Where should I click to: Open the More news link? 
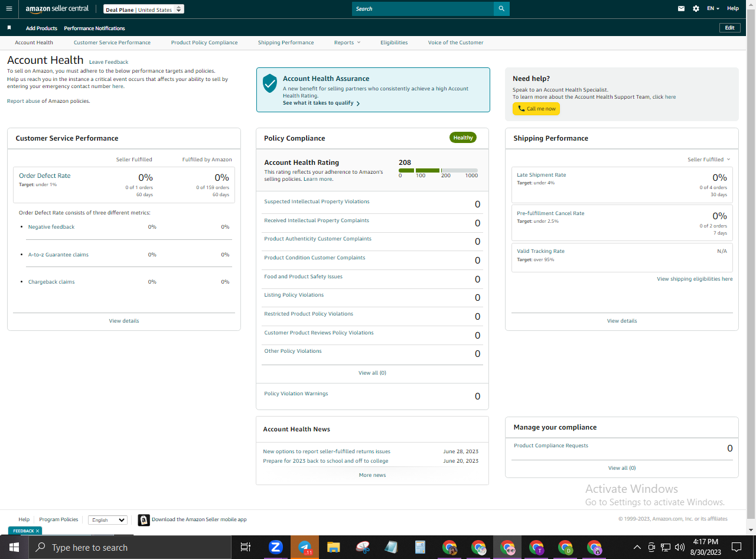[372, 475]
